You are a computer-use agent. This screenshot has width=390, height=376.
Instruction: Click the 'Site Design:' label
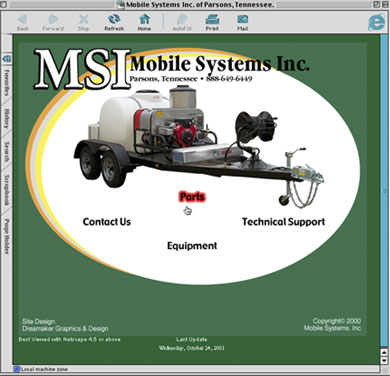pos(39,321)
